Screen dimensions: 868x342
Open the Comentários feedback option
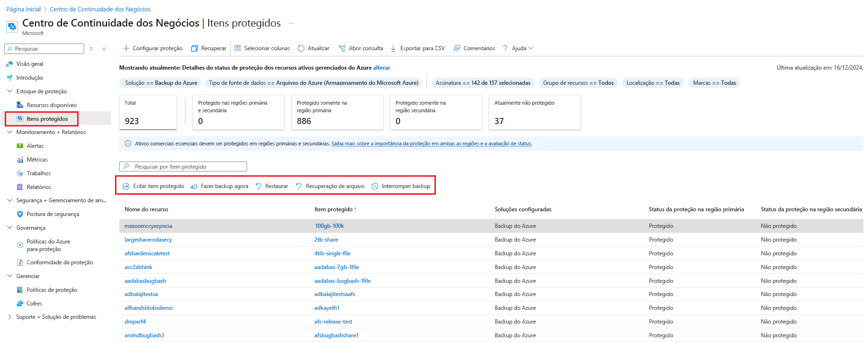(x=474, y=48)
